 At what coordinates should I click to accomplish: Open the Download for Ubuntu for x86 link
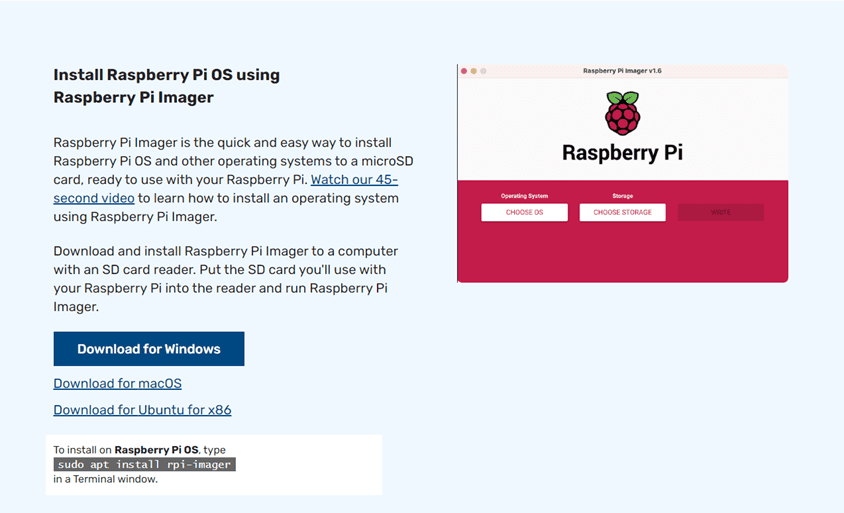(142, 410)
